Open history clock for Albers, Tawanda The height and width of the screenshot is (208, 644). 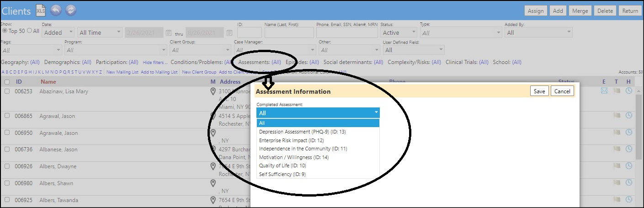[x=628, y=199]
